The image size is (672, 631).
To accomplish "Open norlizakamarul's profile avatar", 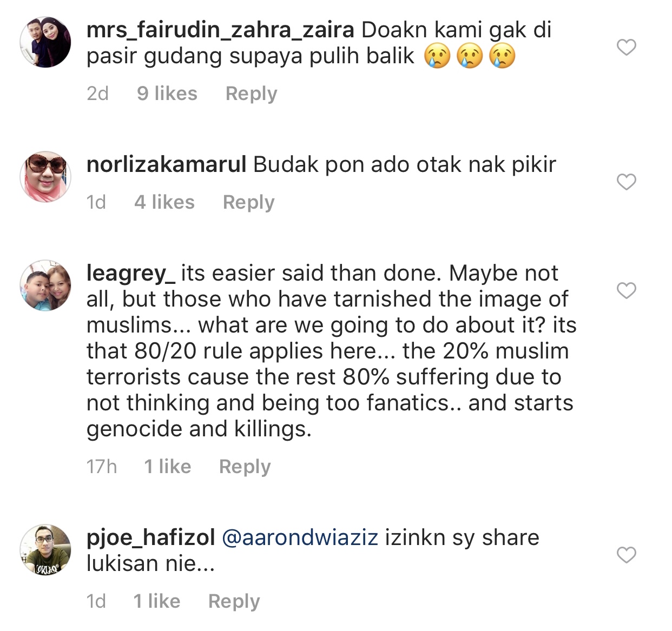I will (x=45, y=177).
